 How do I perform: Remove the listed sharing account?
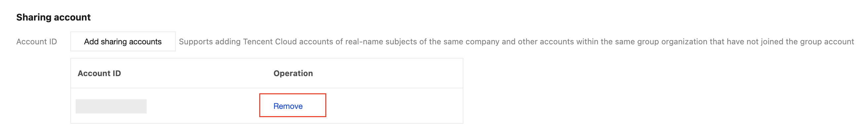coord(288,106)
